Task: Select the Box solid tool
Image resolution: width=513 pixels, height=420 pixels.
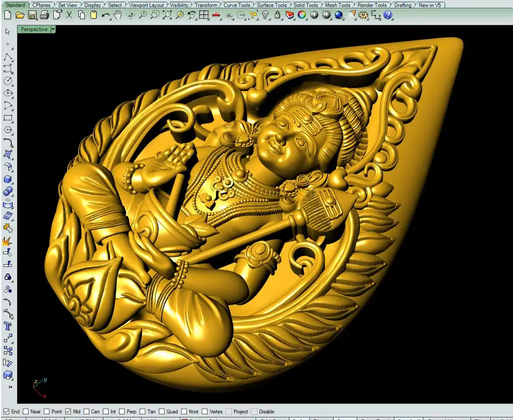Action: [x=8, y=179]
